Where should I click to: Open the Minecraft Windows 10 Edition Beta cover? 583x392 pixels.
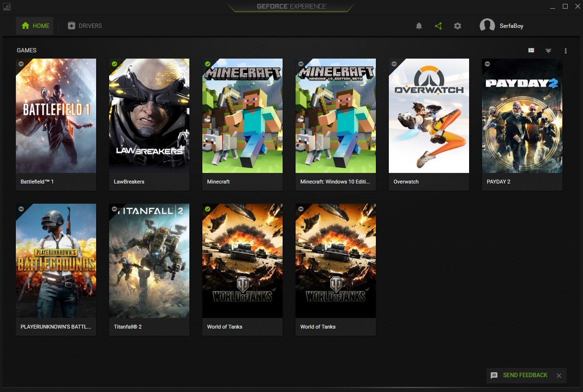click(336, 116)
